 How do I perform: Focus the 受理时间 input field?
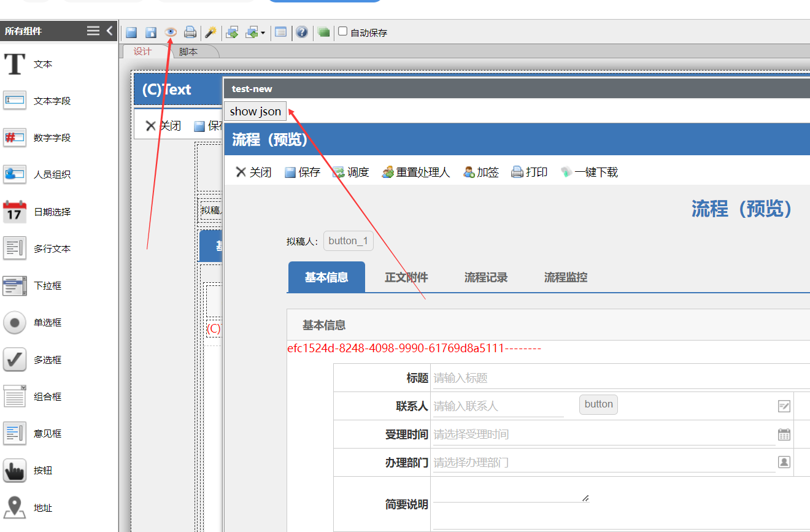(x=604, y=434)
